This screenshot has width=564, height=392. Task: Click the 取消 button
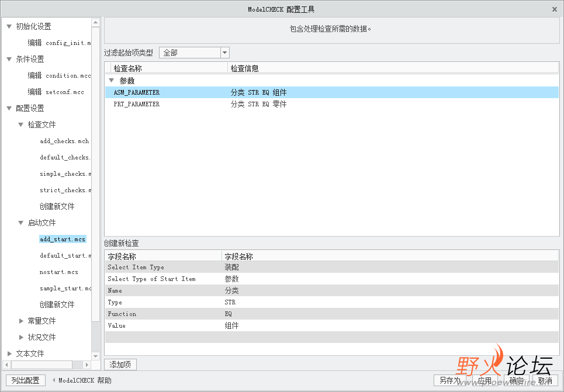(x=545, y=380)
